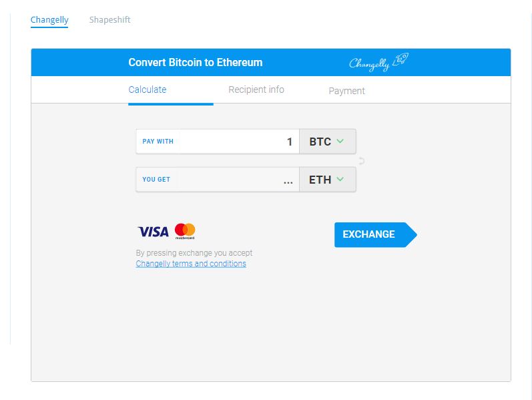Open the BTC currency dropdown
This screenshot has height=400, width=532.
(327, 142)
